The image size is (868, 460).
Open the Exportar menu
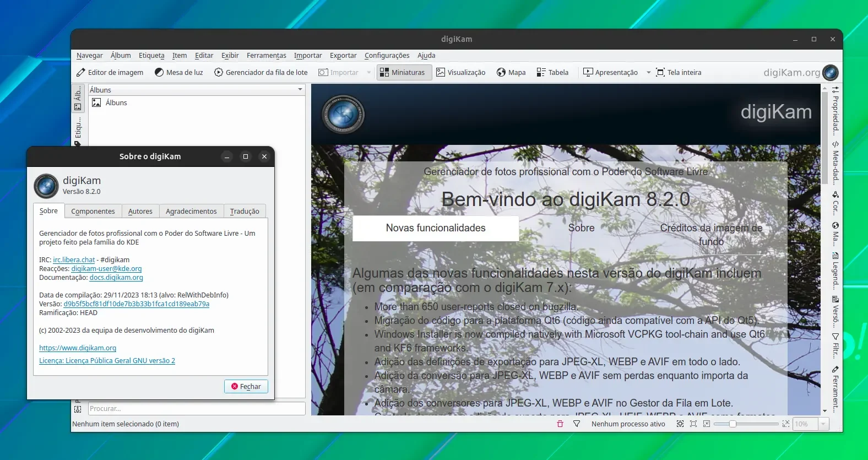point(343,56)
